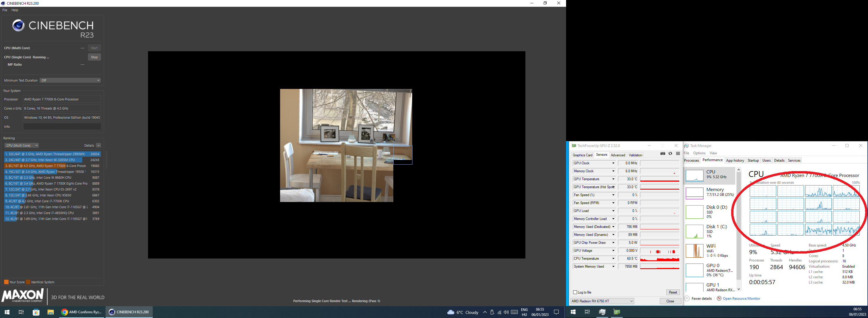Viewport: 868px width, 318px height.
Task: Open CPU Temperature sensor dropdown
Action: coord(613,259)
